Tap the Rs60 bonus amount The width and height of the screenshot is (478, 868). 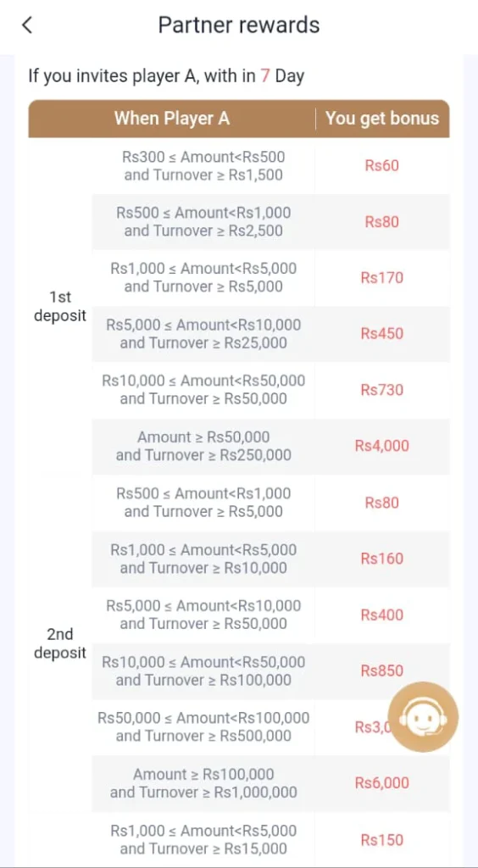pos(381,165)
